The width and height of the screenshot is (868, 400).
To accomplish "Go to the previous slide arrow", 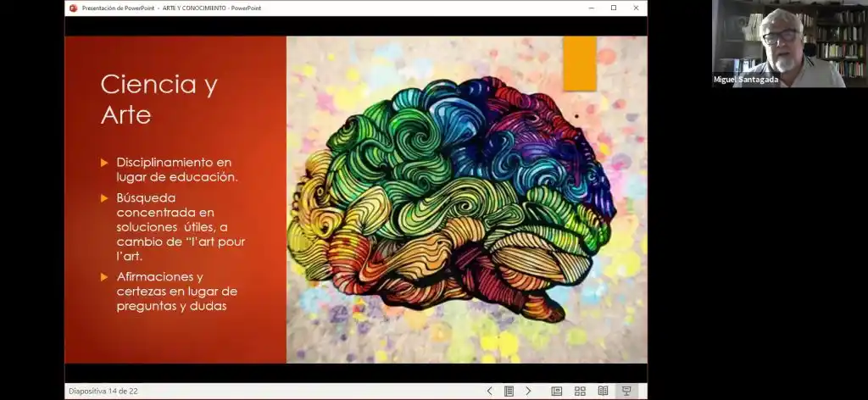I will (x=489, y=391).
